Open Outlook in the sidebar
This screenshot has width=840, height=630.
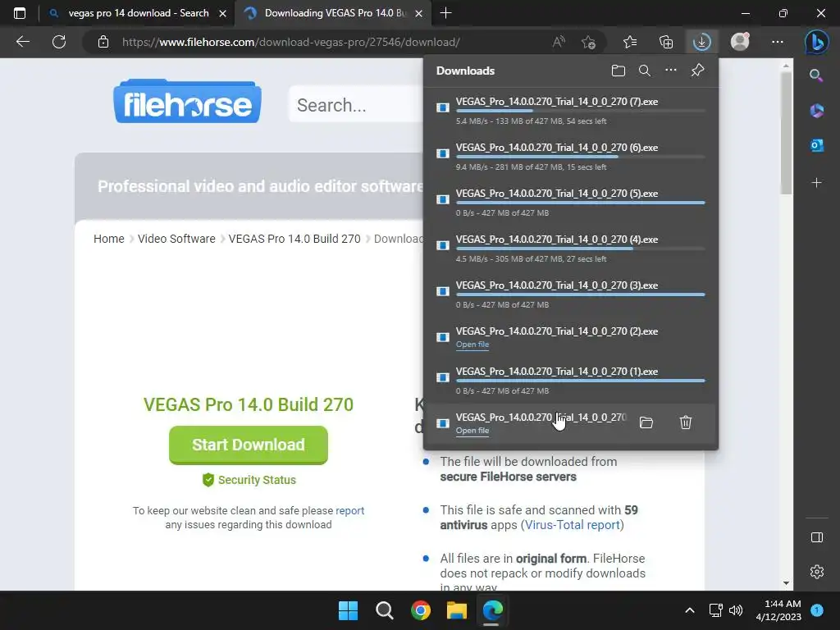[x=816, y=145]
